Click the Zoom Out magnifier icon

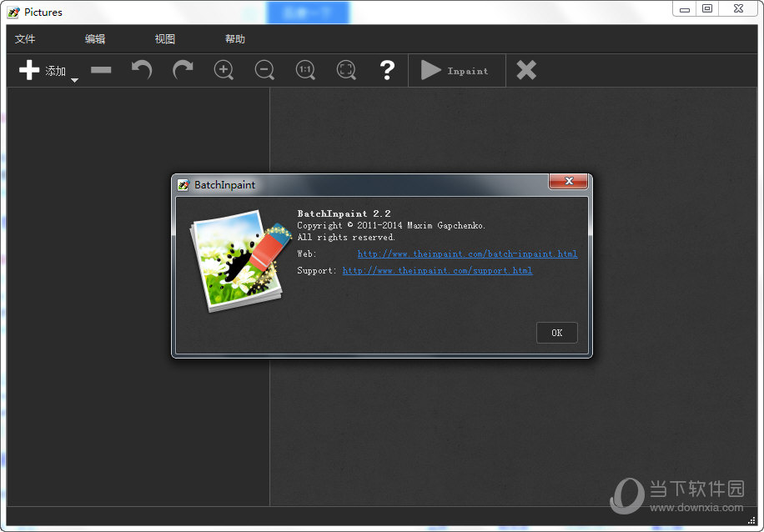point(264,70)
